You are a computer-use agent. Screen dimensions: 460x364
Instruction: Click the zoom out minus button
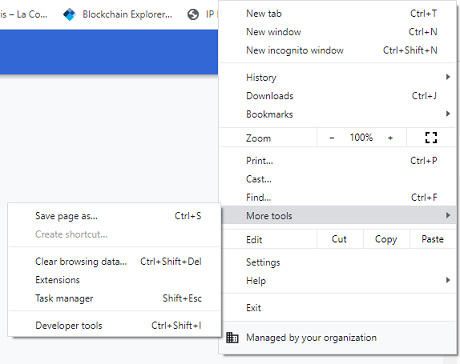pyautogui.click(x=332, y=138)
